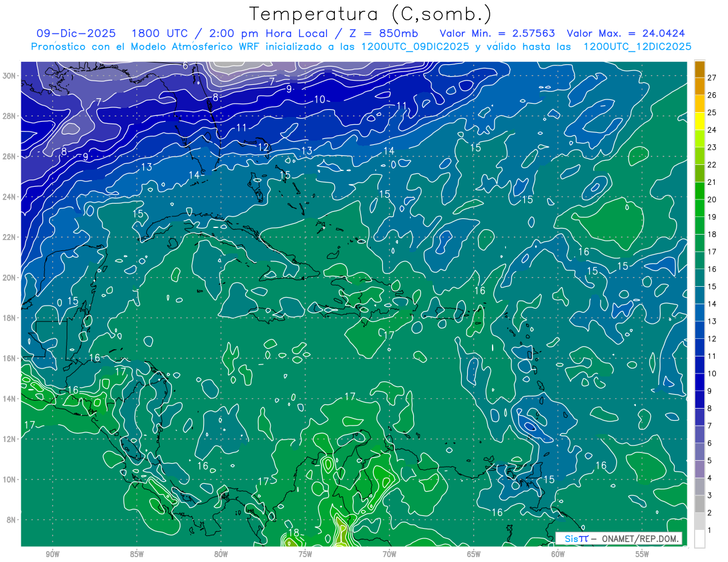Click the '10' contour label on the map
The image size is (728, 562).
(x=320, y=99)
